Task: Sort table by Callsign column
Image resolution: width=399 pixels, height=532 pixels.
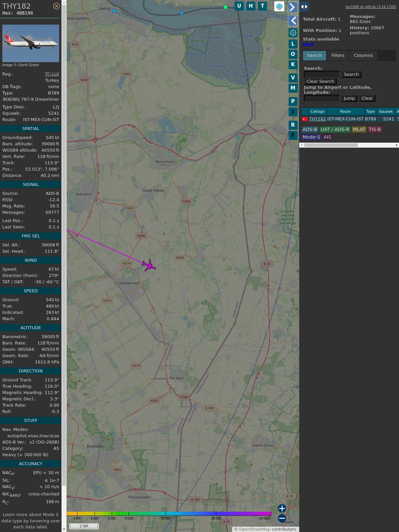Action: 318,112
